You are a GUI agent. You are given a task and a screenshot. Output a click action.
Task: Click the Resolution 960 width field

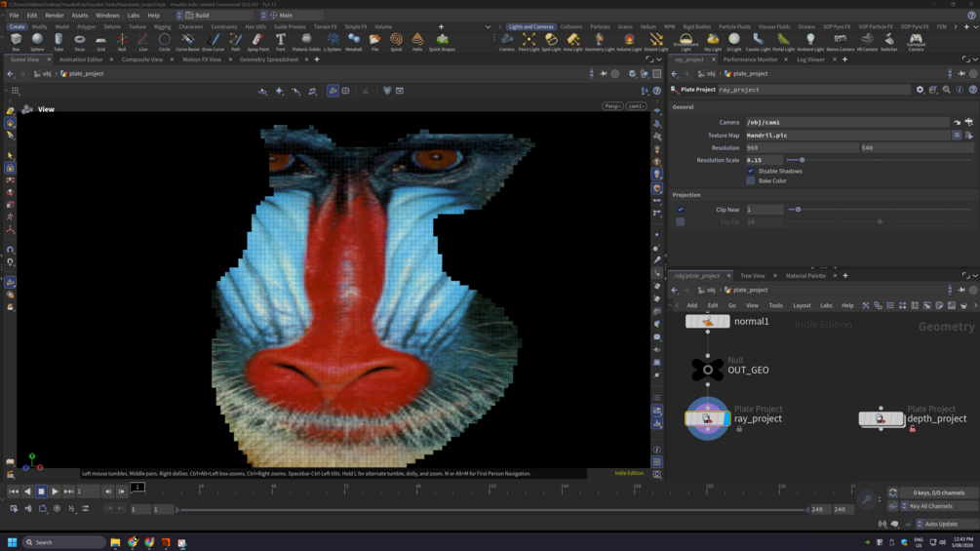point(802,148)
